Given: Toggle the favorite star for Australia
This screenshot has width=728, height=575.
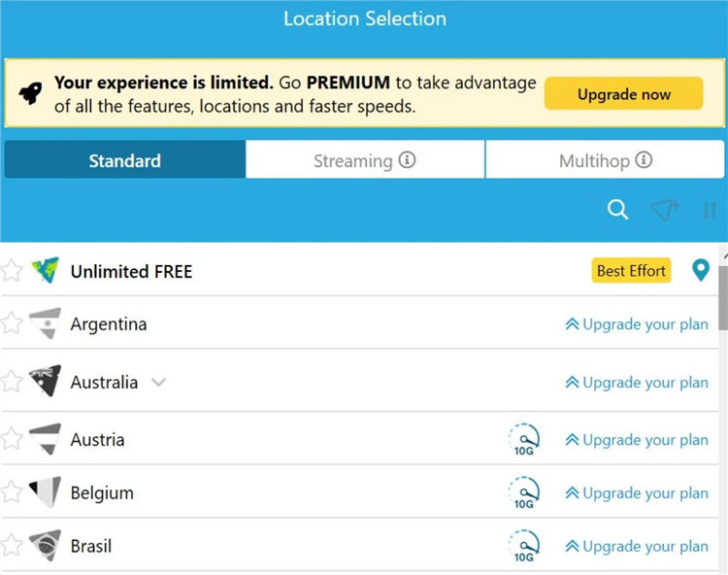Looking at the screenshot, I should pos(11,381).
